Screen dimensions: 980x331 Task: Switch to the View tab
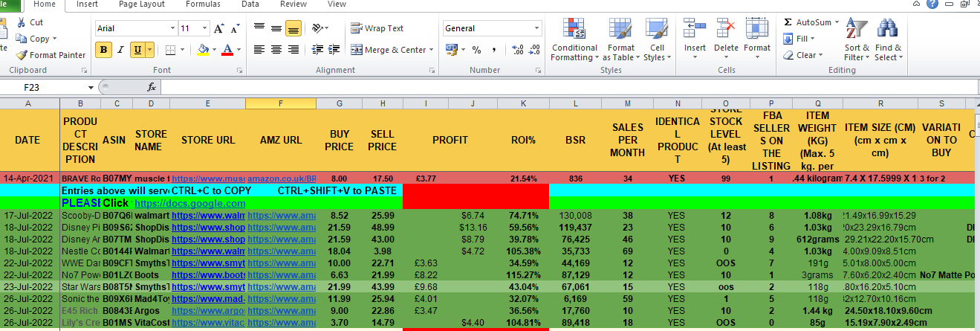pyautogui.click(x=337, y=4)
